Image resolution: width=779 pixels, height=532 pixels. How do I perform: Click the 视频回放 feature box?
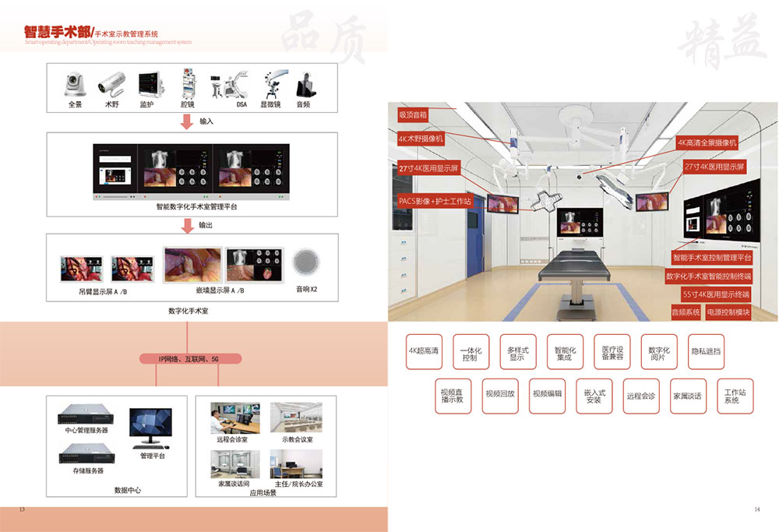pyautogui.click(x=499, y=394)
